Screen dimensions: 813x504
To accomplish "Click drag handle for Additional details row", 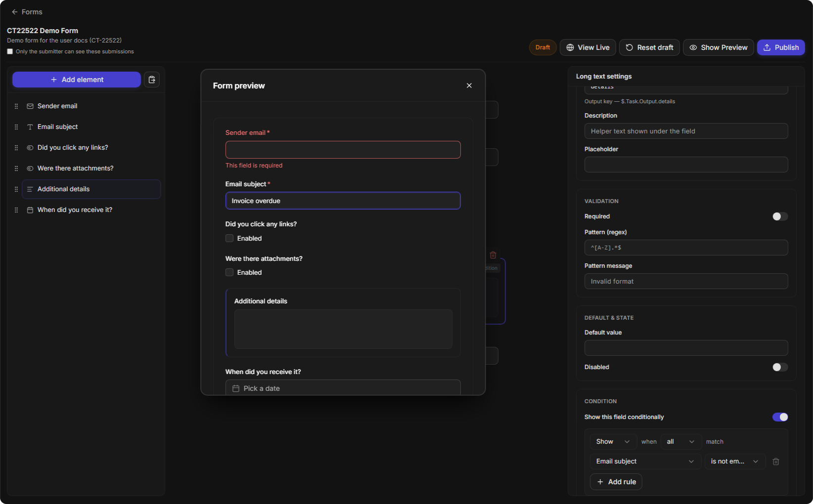I will coord(16,189).
